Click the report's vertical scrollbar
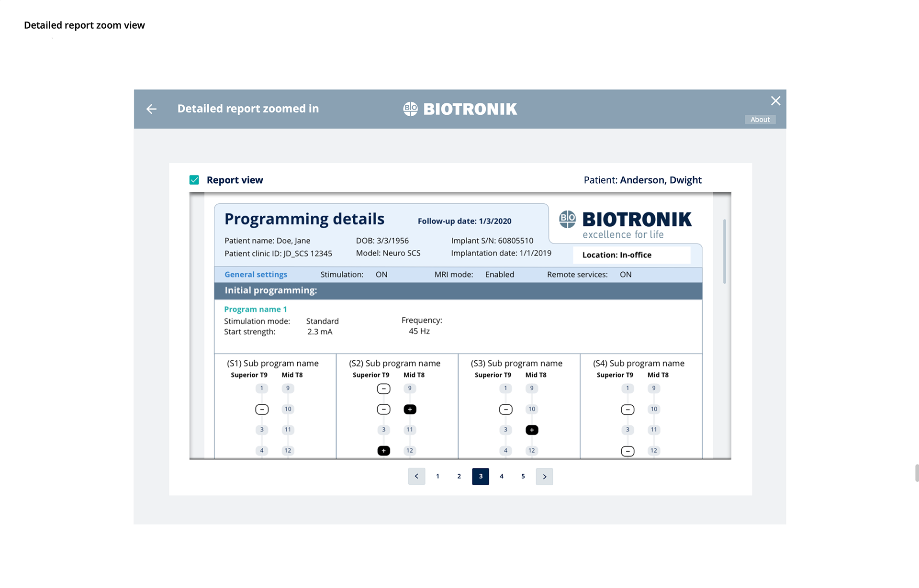 coord(724,252)
